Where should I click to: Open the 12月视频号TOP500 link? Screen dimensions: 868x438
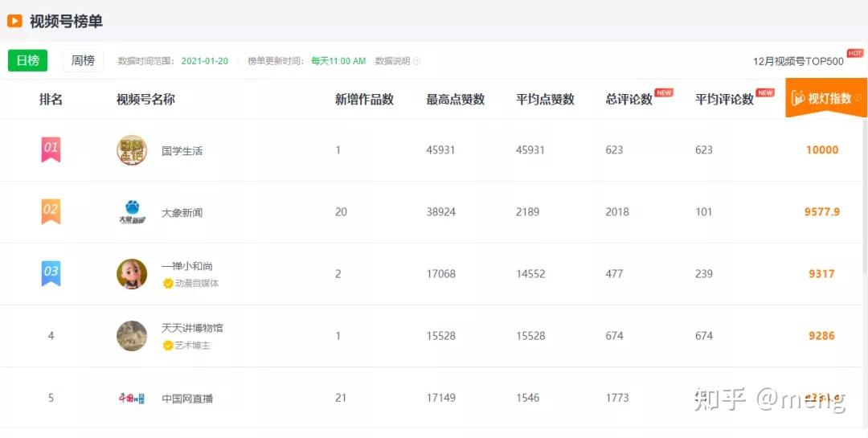798,61
